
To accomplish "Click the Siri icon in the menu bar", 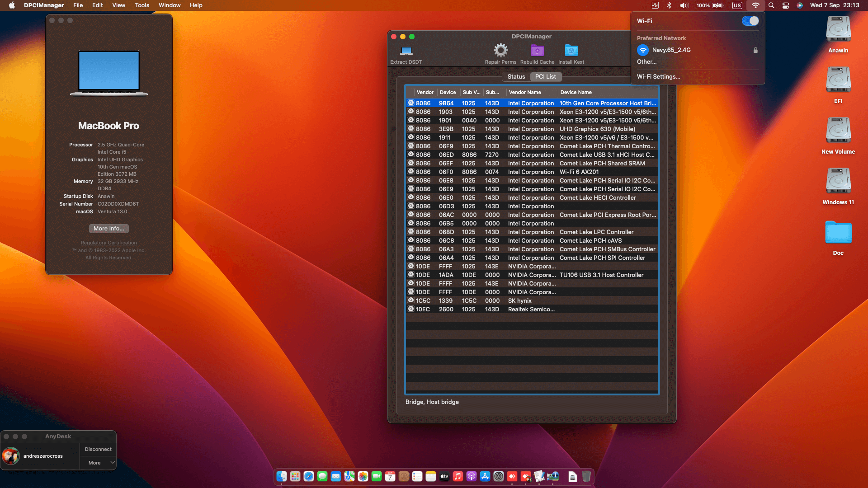I will [800, 5].
